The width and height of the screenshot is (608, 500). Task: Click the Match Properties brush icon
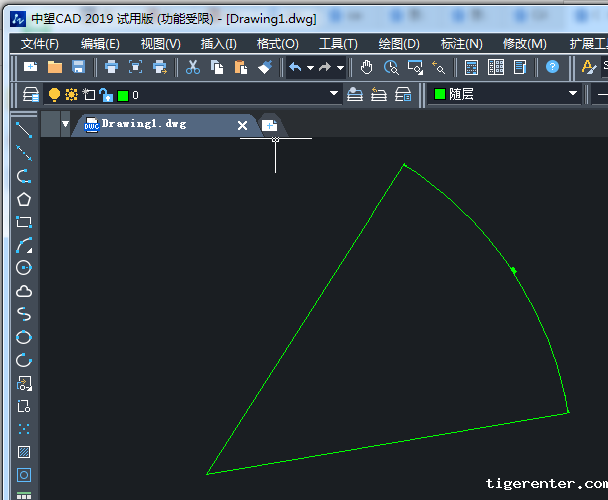pos(265,67)
